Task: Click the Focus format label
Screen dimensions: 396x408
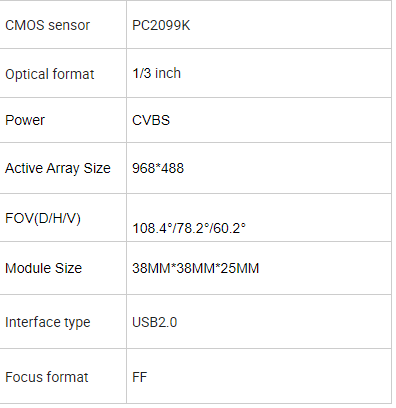Action: [x=47, y=377]
